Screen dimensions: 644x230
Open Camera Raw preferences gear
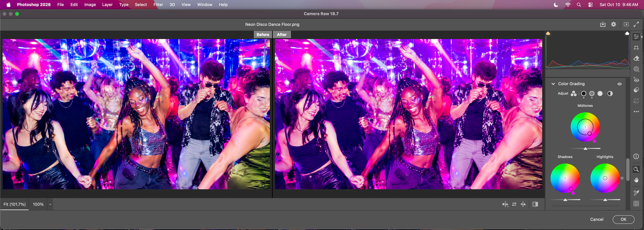coord(614,24)
